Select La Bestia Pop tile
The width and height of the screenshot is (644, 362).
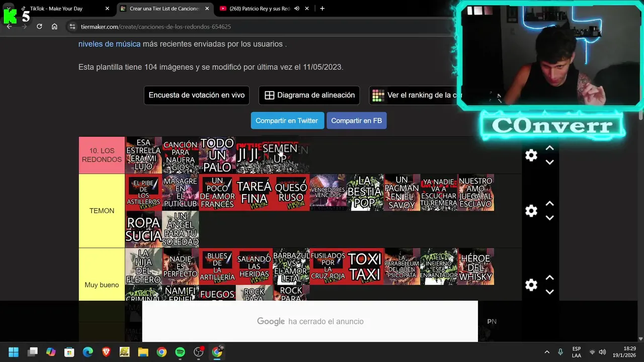(365, 193)
